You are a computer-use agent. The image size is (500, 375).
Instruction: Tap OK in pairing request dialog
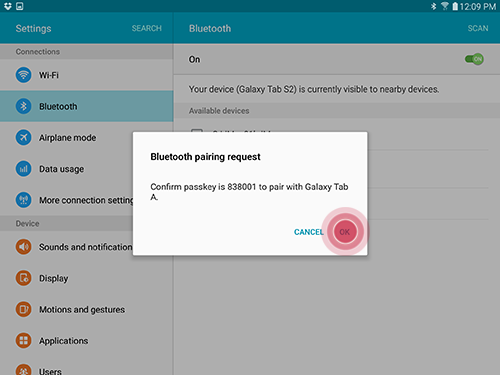[345, 232]
